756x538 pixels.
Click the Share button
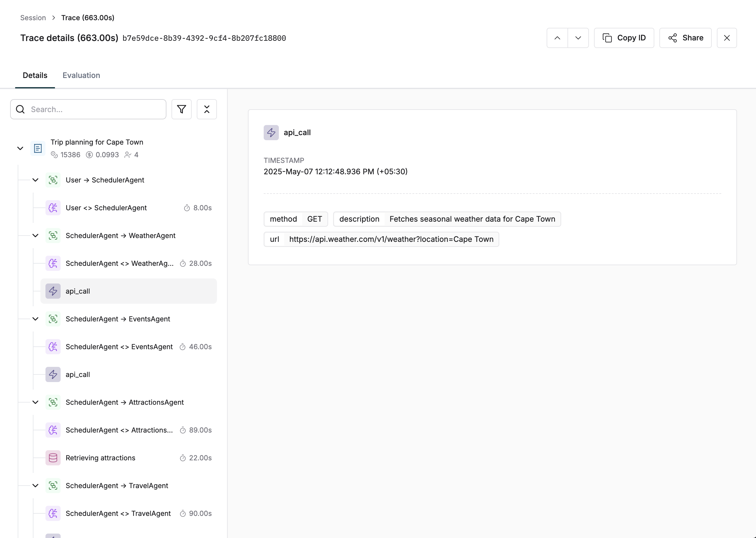pos(685,38)
